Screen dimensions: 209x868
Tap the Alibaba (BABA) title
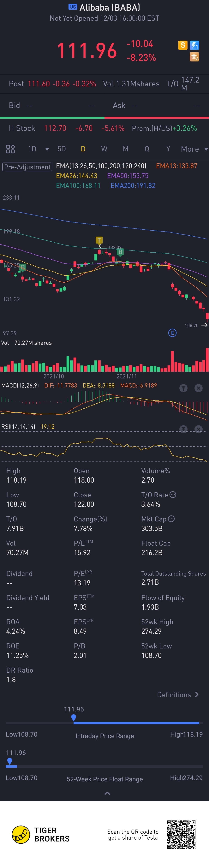tap(110, 7)
